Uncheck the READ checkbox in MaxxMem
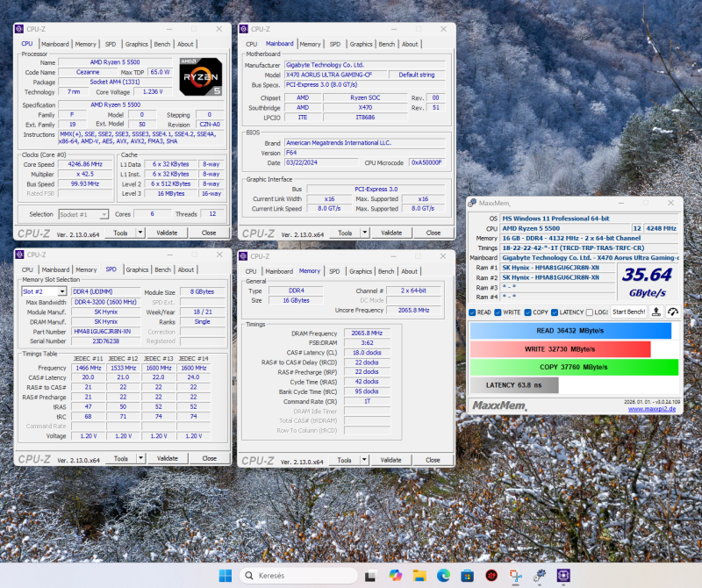Screen dimensions: 702x588 tap(472, 312)
